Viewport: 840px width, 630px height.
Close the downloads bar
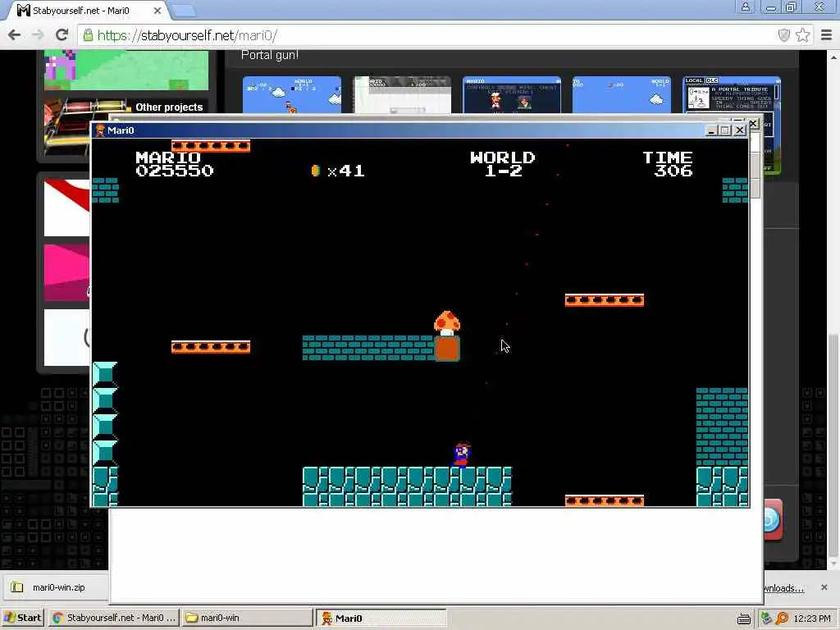[x=824, y=587]
